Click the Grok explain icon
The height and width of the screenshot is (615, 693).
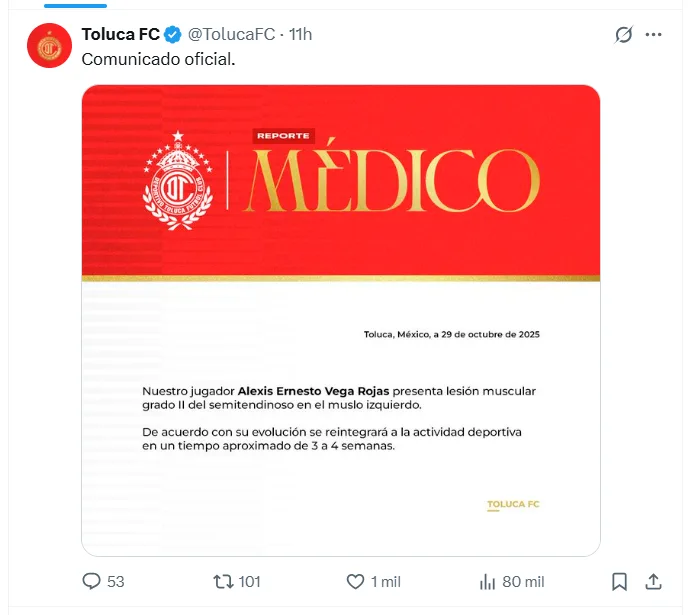(623, 34)
